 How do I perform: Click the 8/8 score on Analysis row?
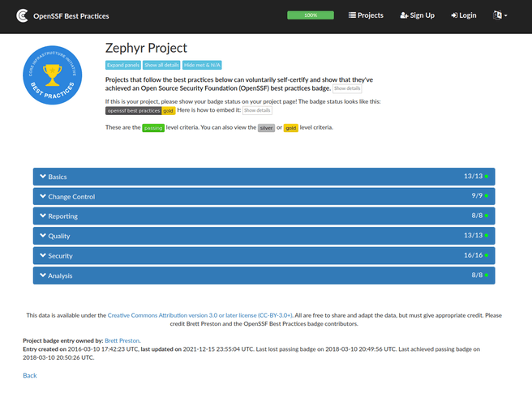(x=477, y=275)
